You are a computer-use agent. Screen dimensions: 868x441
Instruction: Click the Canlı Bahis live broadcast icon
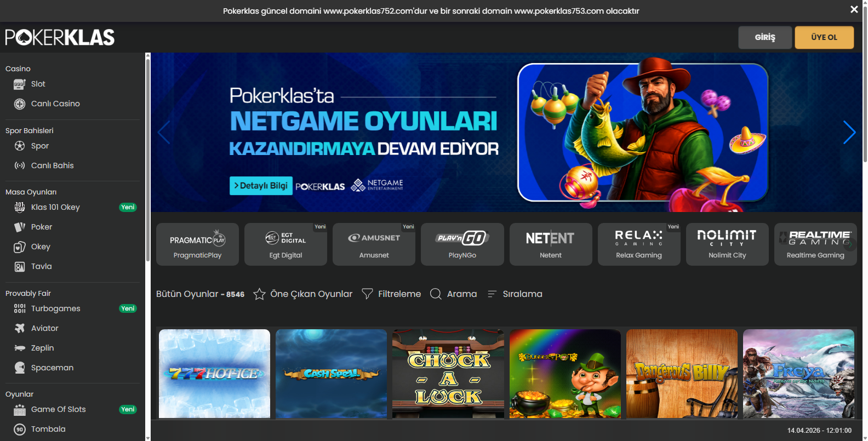20,165
